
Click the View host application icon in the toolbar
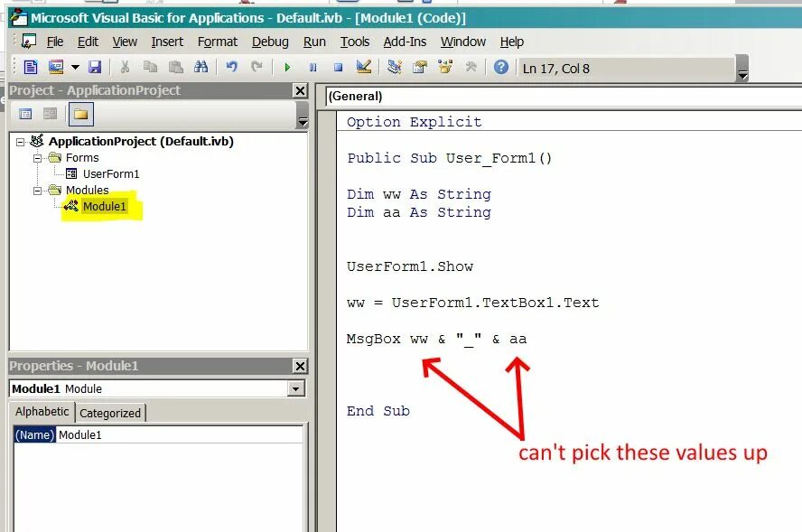pyautogui.click(x=31, y=67)
